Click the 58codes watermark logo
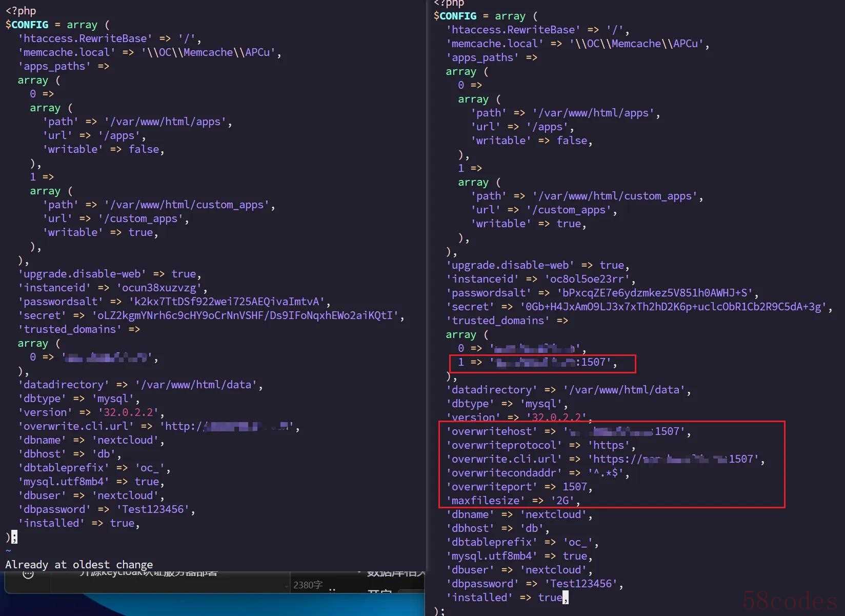Image resolution: width=845 pixels, height=616 pixels. 790,600
